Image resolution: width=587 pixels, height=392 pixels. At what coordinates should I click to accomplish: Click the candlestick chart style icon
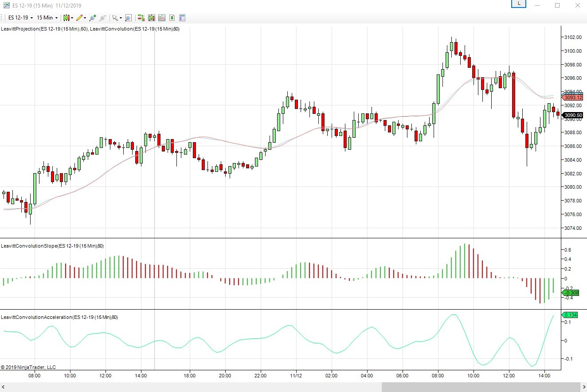click(x=66, y=18)
